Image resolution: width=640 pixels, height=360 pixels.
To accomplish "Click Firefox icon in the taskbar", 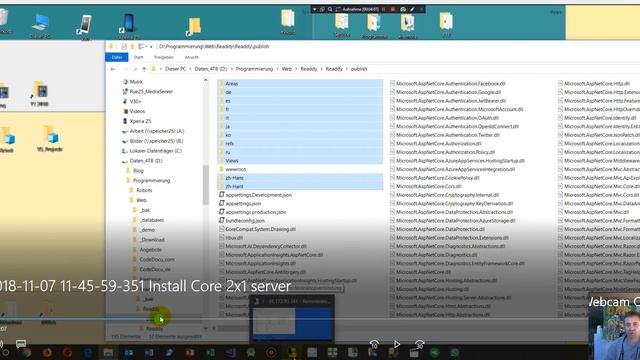I will pos(47,352).
